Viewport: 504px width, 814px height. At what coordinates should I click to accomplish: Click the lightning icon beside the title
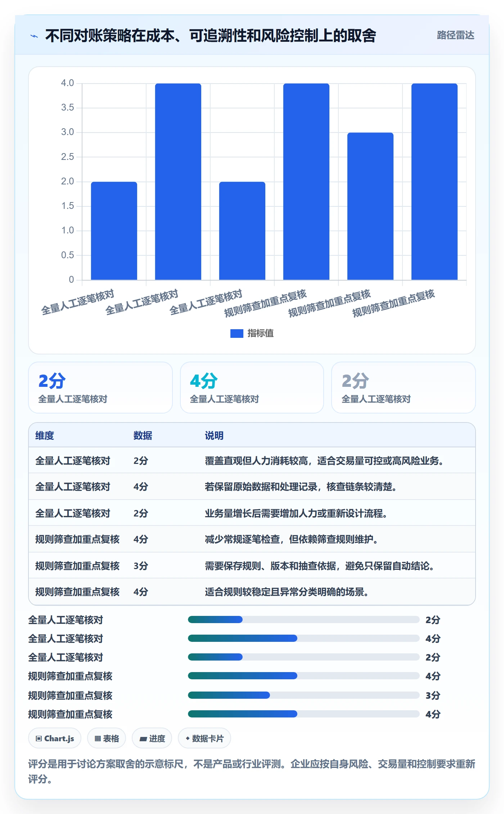point(34,36)
